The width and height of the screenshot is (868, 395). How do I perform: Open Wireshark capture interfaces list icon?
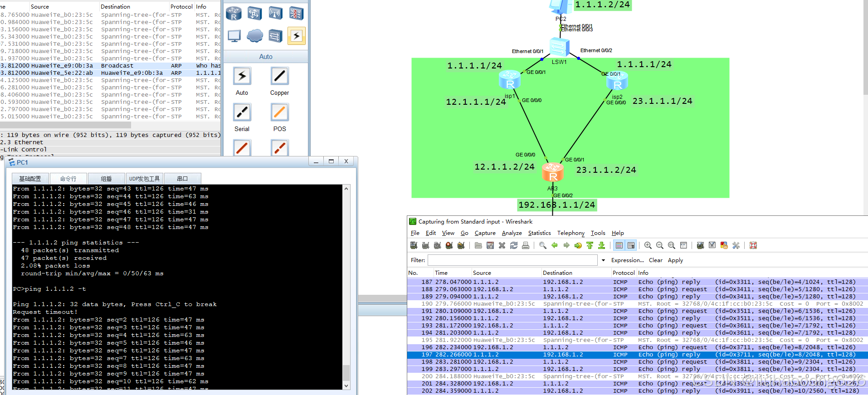click(x=414, y=245)
